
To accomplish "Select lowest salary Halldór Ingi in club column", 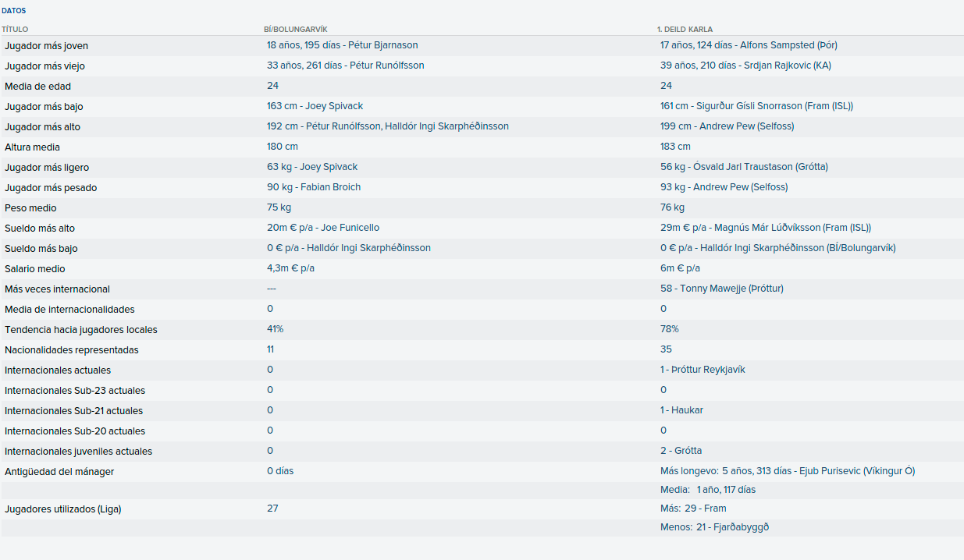I will pyautogui.click(x=349, y=248).
